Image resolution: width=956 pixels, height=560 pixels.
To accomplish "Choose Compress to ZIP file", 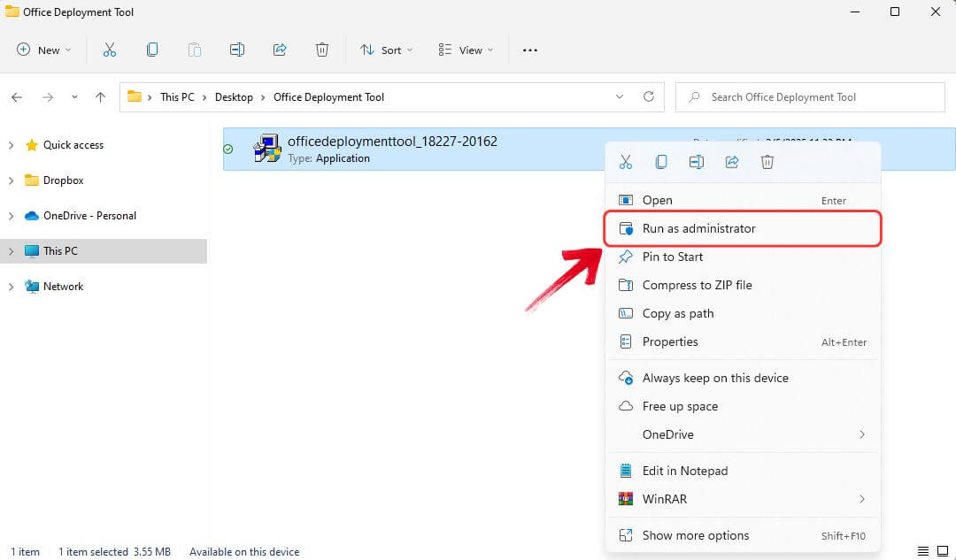I will pyautogui.click(x=743, y=285).
